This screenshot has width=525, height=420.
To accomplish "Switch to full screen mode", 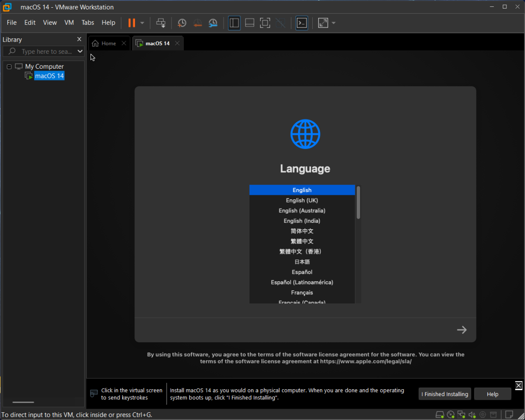I will click(265, 23).
